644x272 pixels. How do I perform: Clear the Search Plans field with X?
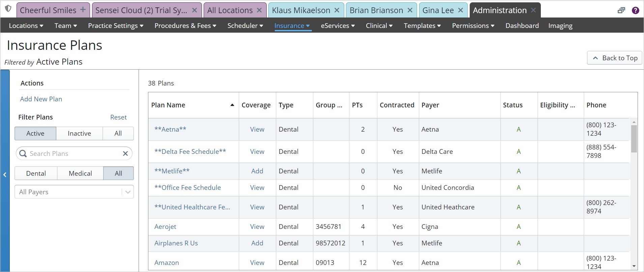click(x=125, y=154)
